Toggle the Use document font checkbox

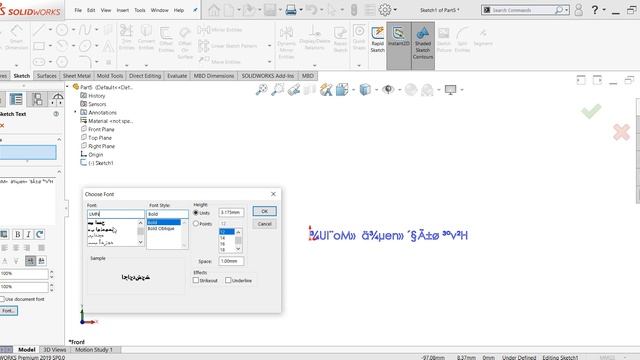pos(2,299)
